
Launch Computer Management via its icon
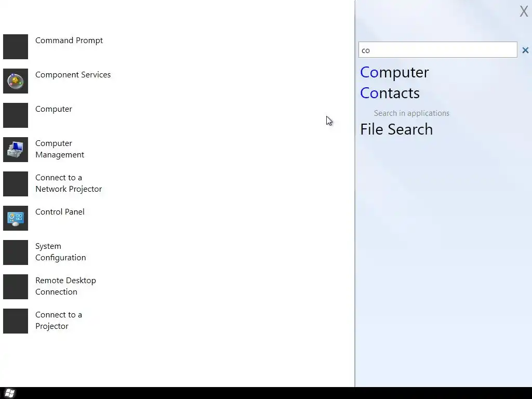click(16, 150)
